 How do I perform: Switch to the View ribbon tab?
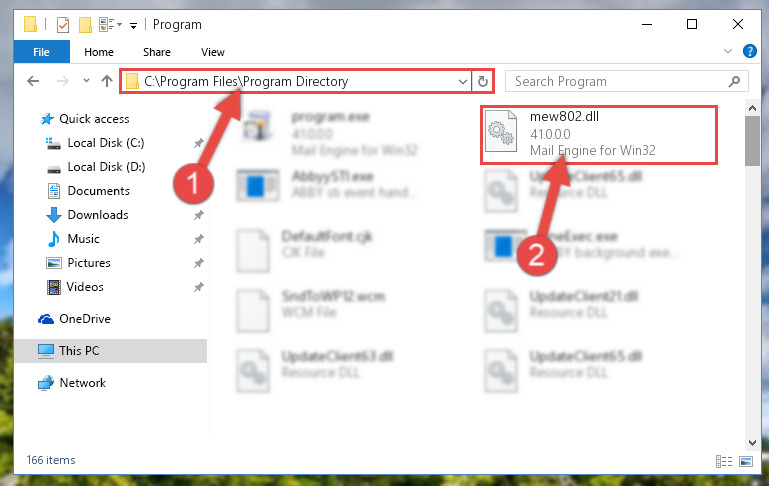tap(212, 52)
